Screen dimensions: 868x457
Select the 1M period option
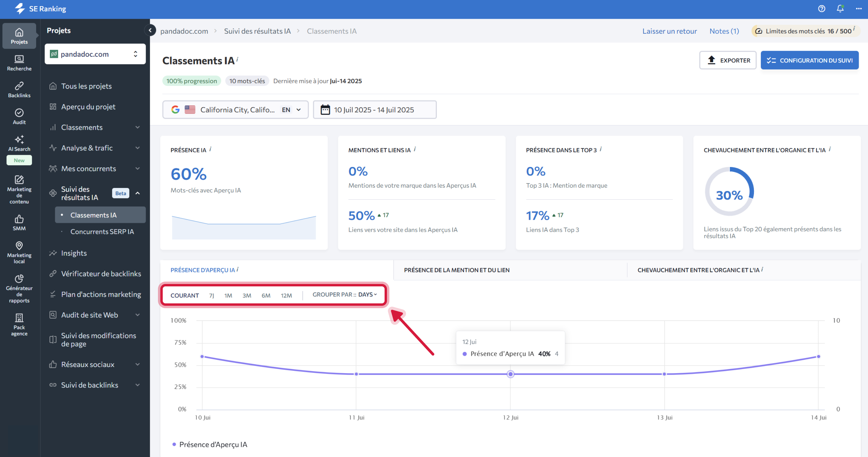[228, 295]
